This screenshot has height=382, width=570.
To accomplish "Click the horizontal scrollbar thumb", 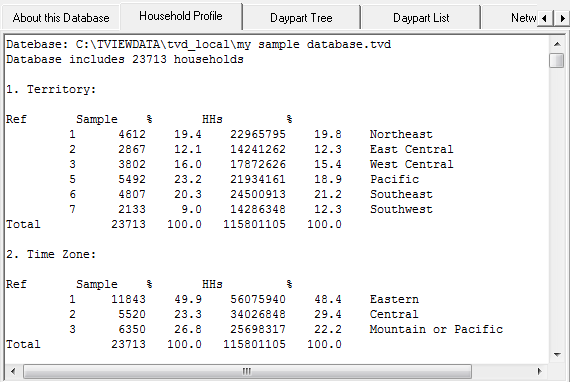I will pyautogui.click(x=247, y=371).
